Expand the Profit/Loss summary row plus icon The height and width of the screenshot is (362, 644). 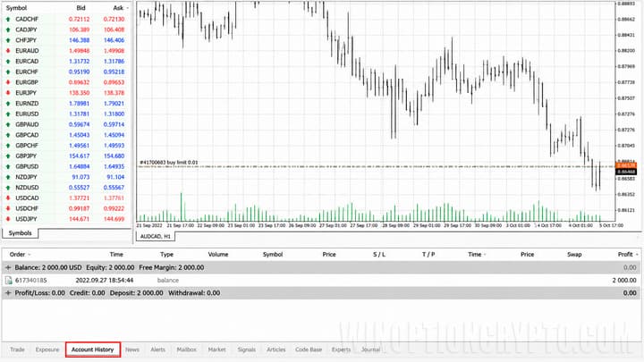8,293
